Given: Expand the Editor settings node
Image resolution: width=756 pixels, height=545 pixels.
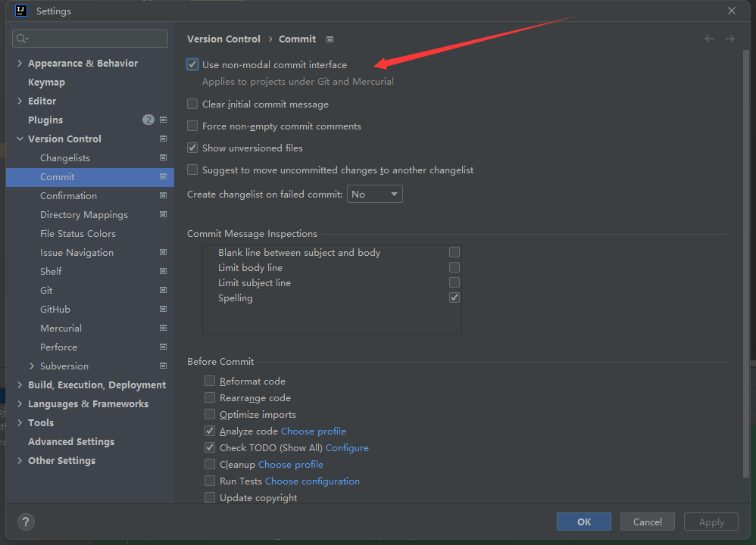Looking at the screenshot, I should [x=19, y=100].
